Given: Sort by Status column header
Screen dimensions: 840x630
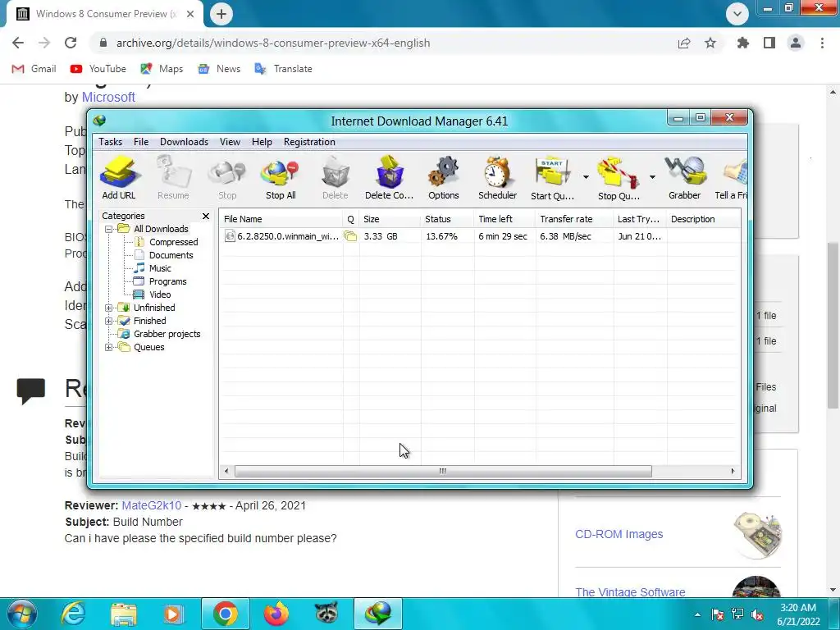Looking at the screenshot, I should click(447, 219).
